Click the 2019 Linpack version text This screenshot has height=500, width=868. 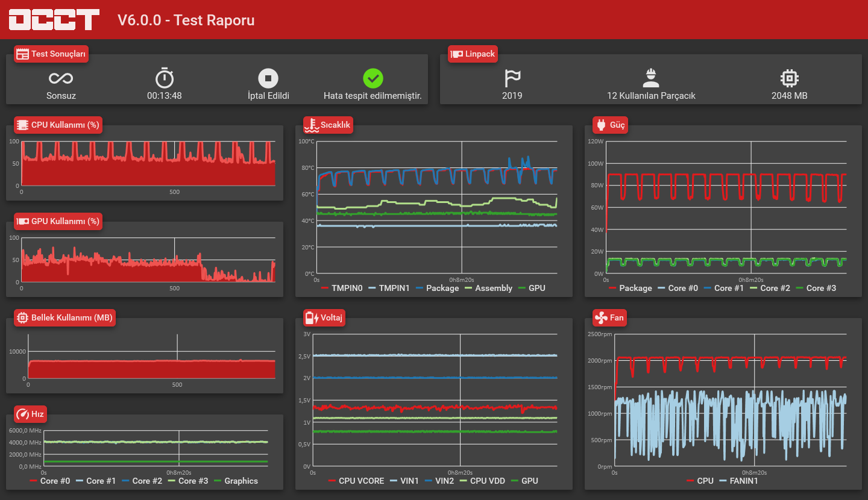coord(512,96)
